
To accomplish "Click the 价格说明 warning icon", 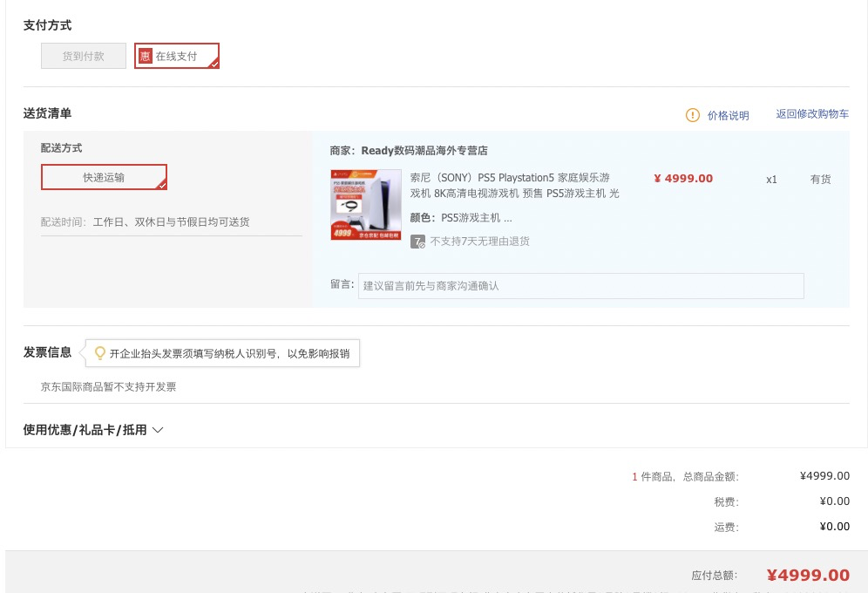I will 693,115.
